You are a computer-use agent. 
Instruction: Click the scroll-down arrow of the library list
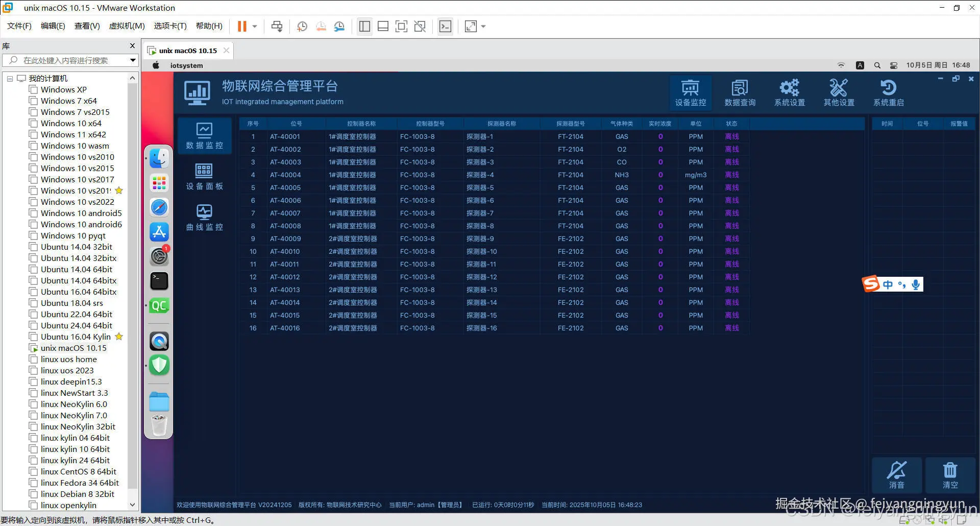pos(133,505)
